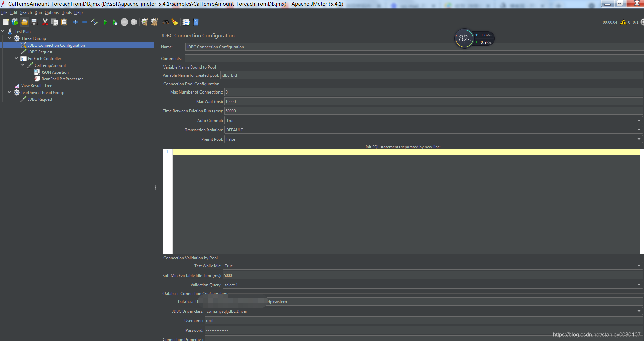Start test without pauses
Viewport: 644px width, 341px height.
tap(115, 22)
